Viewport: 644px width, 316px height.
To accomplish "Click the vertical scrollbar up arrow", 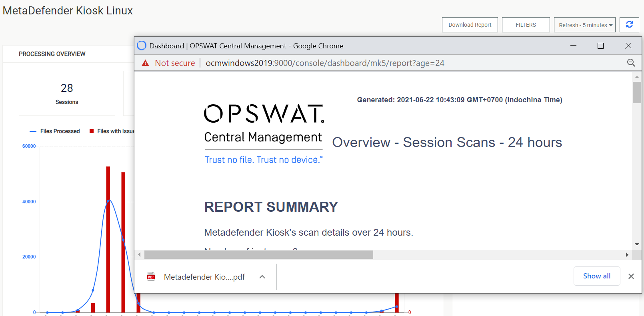I will (x=637, y=77).
